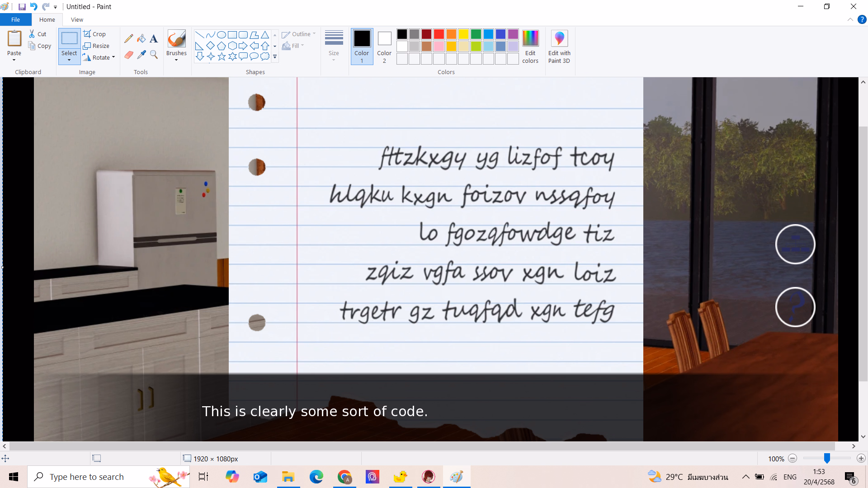Click the Save icon in title bar
This screenshot has height=488, width=868.
[x=22, y=7]
